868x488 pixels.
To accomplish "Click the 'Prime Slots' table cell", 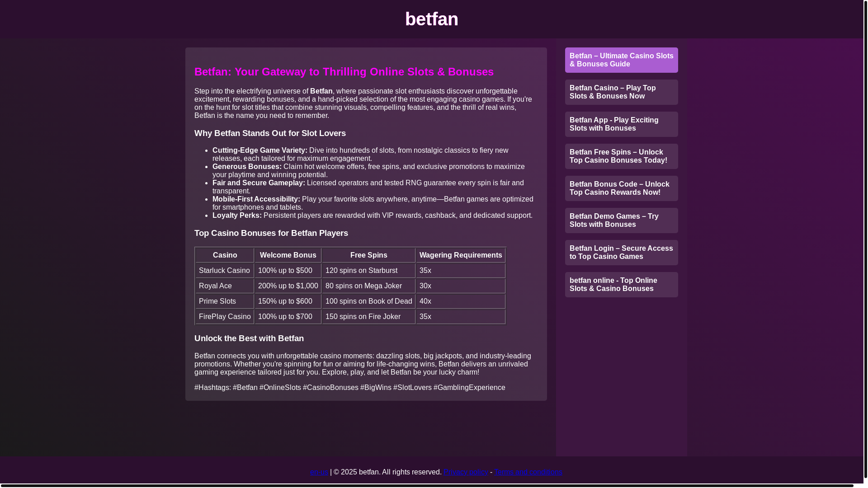I will click(225, 301).
